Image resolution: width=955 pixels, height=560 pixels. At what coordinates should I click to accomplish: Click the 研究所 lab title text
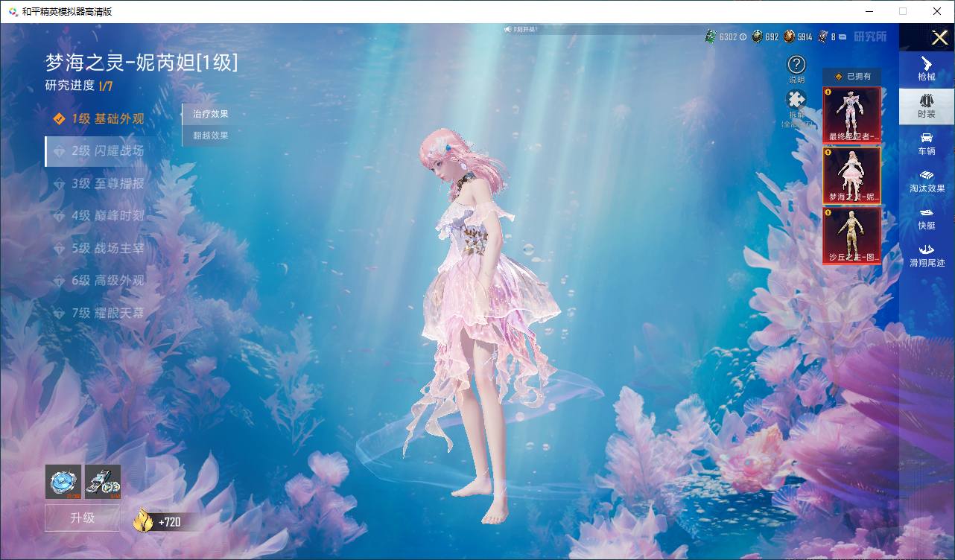click(870, 36)
